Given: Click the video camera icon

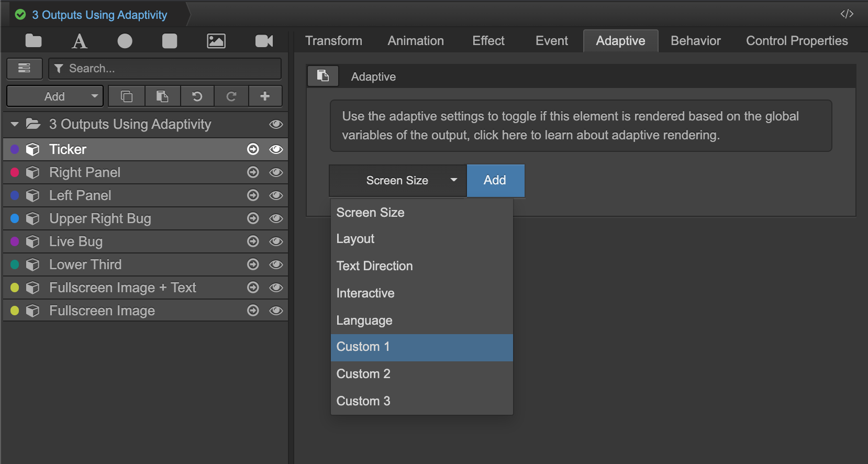Looking at the screenshot, I should [264, 41].
